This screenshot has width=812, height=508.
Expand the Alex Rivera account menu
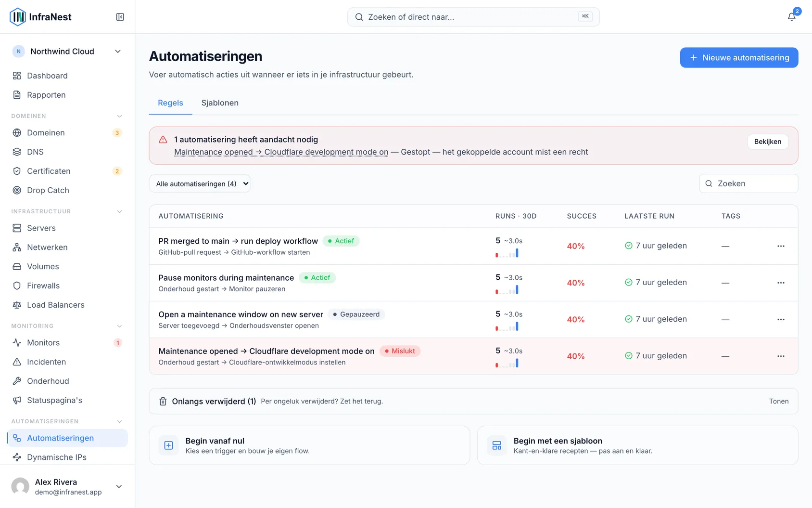pos(67,486)
